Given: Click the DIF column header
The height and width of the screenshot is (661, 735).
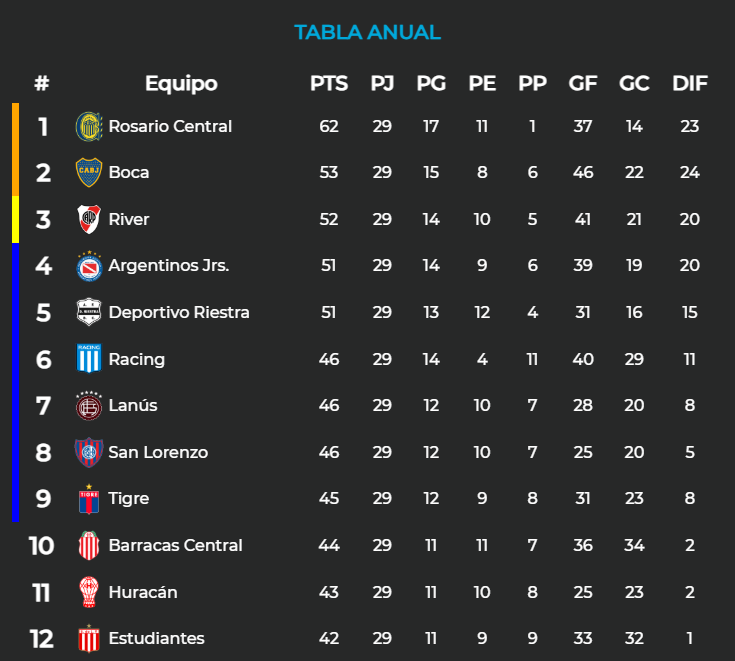Looking at the screenshot, I should (x=690, y=83).
